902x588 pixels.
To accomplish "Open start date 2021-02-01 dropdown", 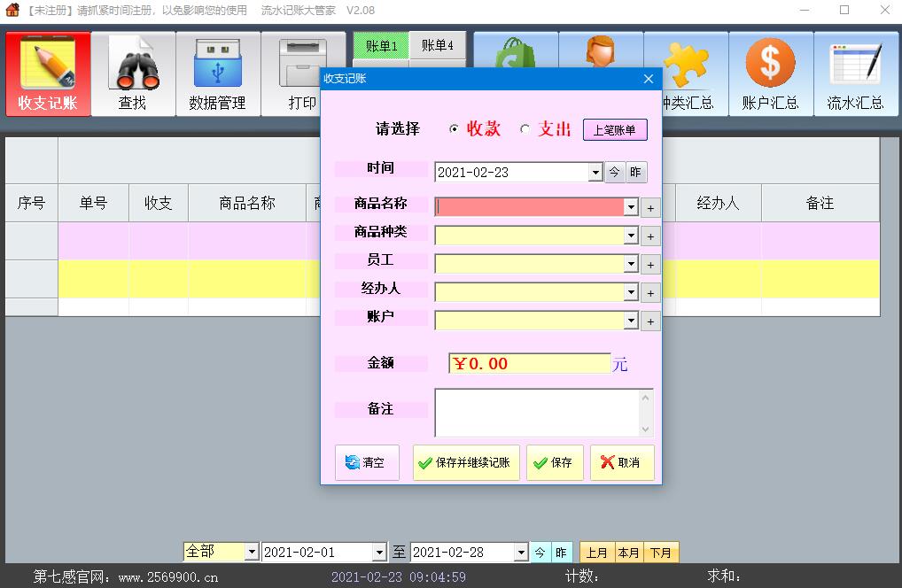I will 379,553.
